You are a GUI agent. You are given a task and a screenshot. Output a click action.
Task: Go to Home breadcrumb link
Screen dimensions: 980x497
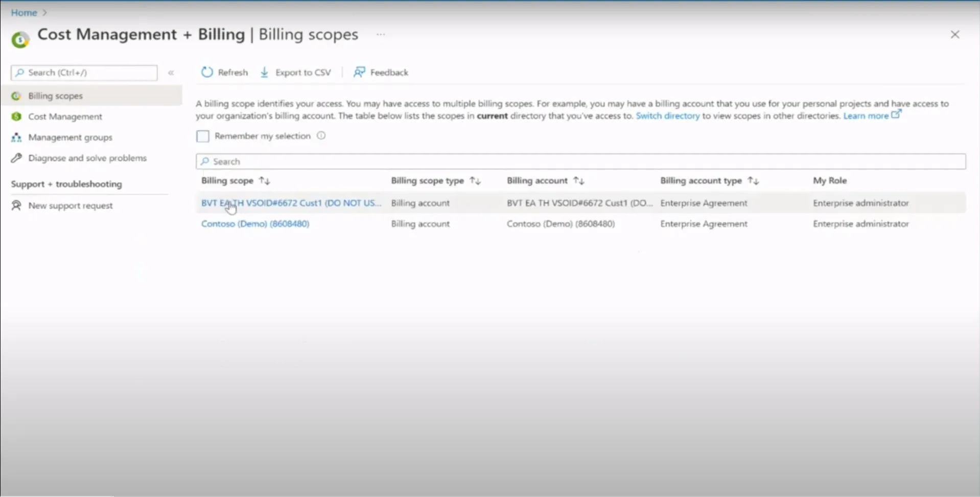24,12
